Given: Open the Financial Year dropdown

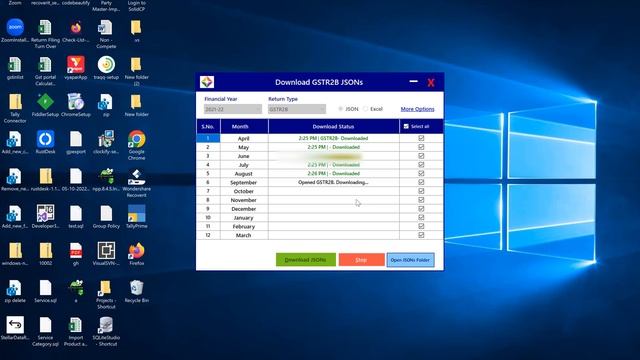Looking at the screenshot, I should pyautogui.click(x=233, y=109).
